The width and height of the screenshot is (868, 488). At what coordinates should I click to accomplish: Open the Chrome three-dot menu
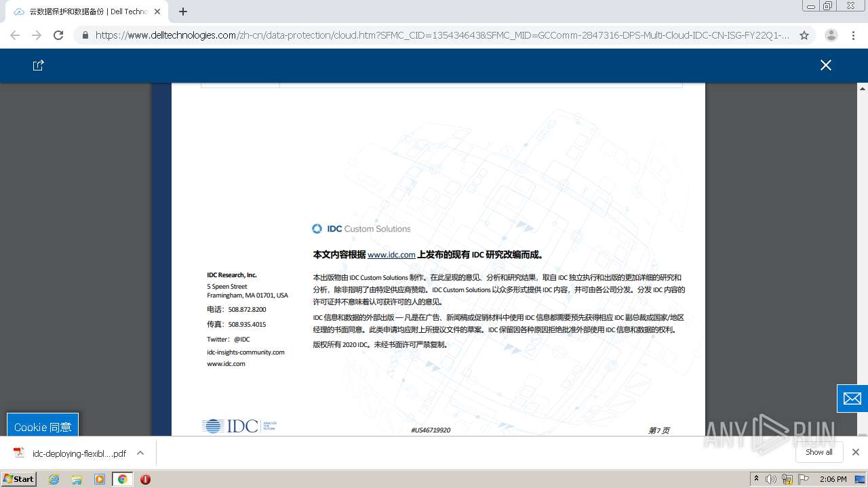(853, 35)
